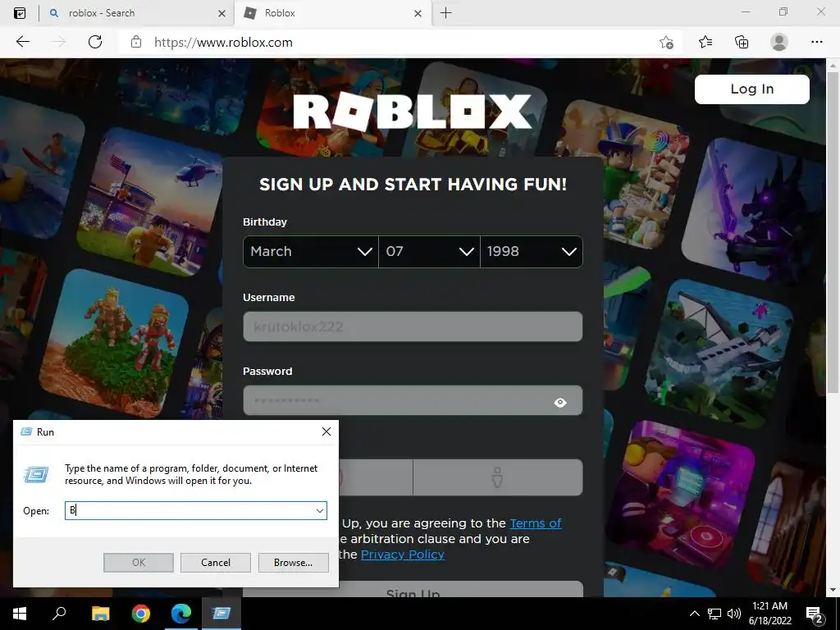Launch Google Chrome from taskbar
This screenshot has height=630, width=840.
141,614
